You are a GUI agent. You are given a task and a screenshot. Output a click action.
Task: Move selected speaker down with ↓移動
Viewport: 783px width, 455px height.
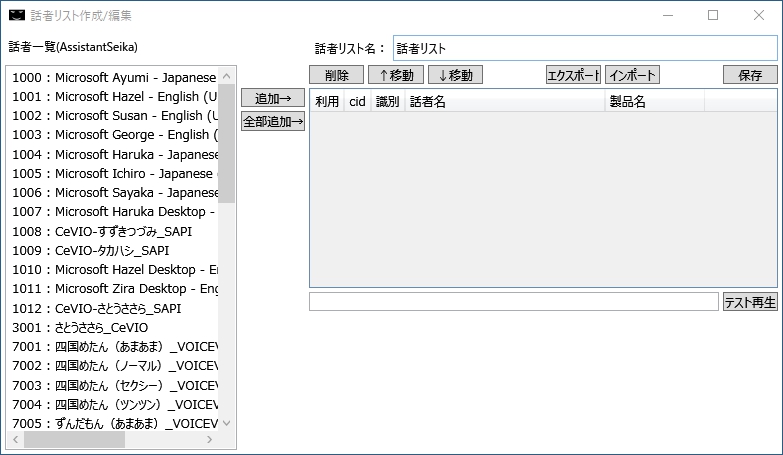click(455, 75)
